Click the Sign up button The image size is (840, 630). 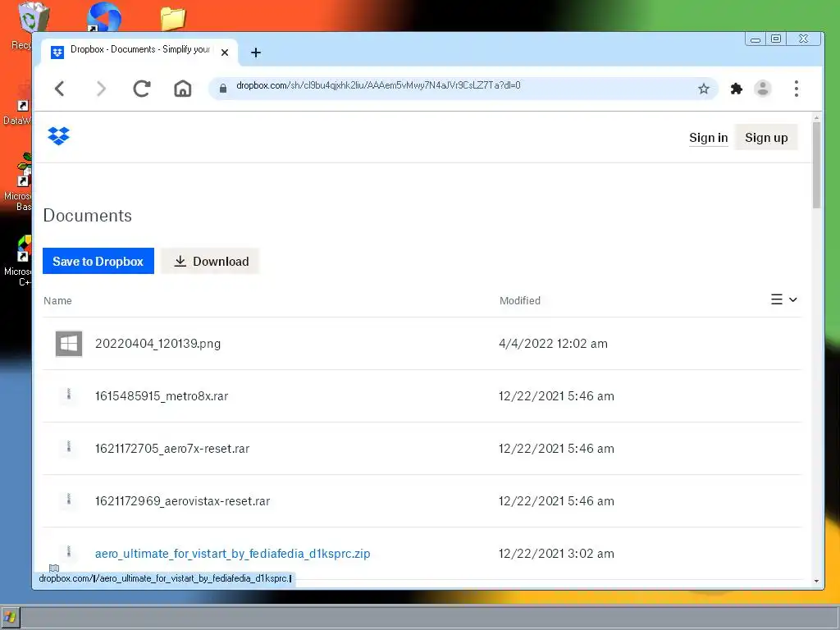[x=766, y=138]
